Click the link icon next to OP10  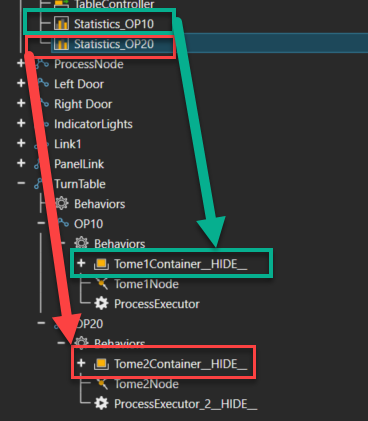pyautogui.click(x=64, y=223)
